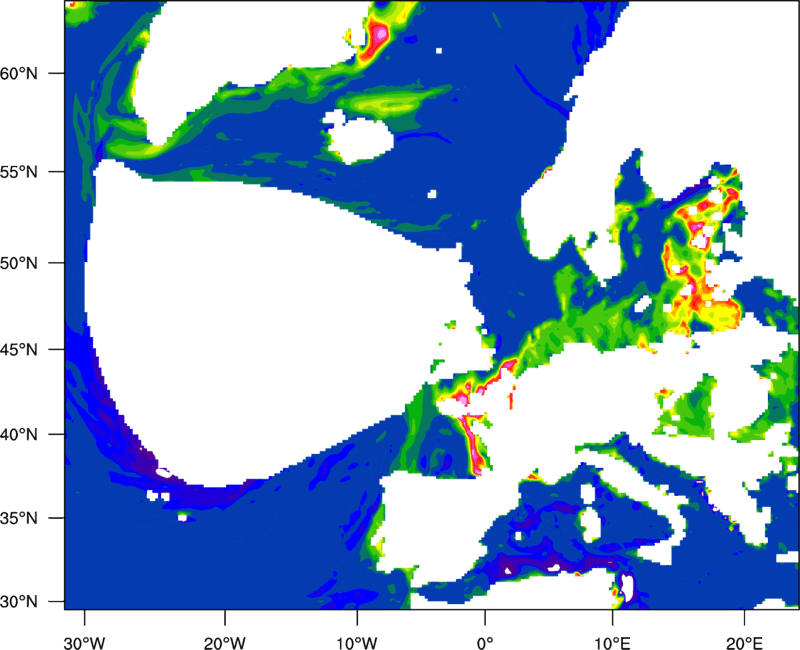This screenshot has height=650, width=800.
Task: Click the 10°W longitude label
Action: (x=357, y=643)
